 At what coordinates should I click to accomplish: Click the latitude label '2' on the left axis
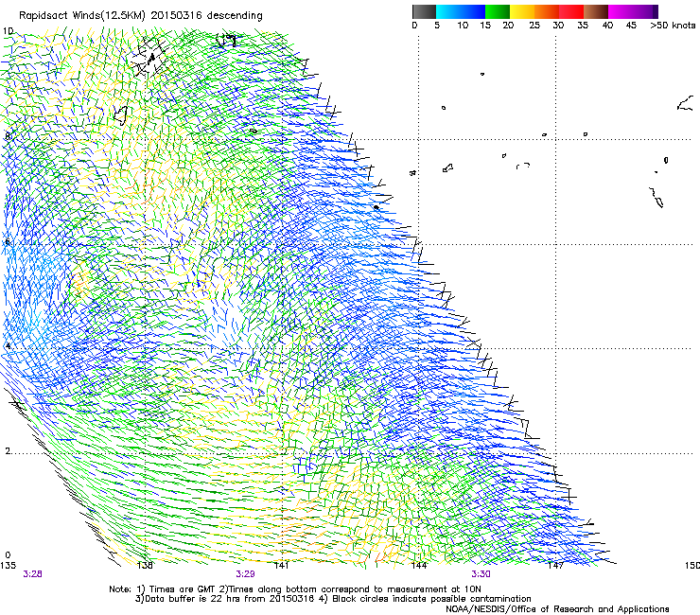coord(8,450)
